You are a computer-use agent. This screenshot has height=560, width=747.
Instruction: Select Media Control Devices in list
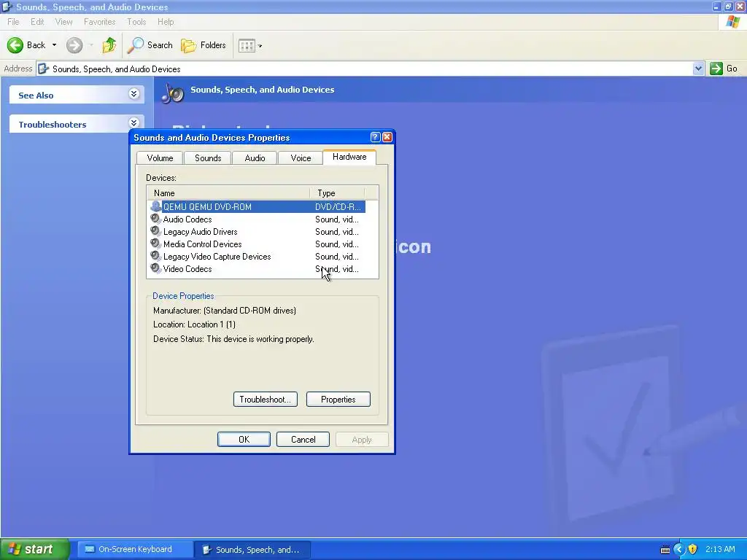coord(258,244)
